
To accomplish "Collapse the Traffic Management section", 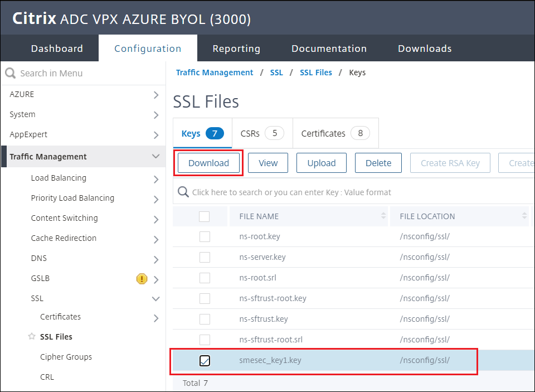I will 156,157.
